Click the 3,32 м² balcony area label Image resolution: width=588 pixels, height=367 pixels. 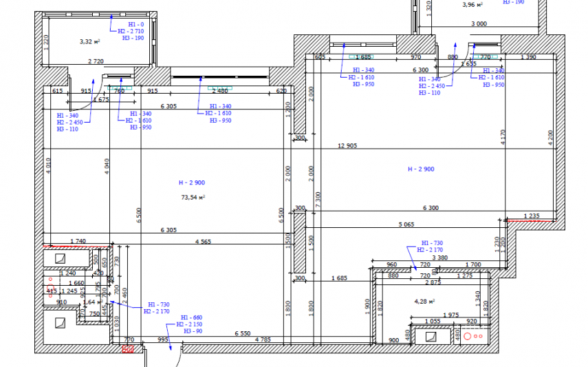coord(90,41)
